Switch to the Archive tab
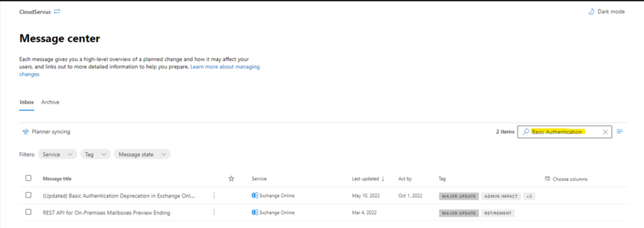This screenshot has width=644, height=228. coord(50,102)
